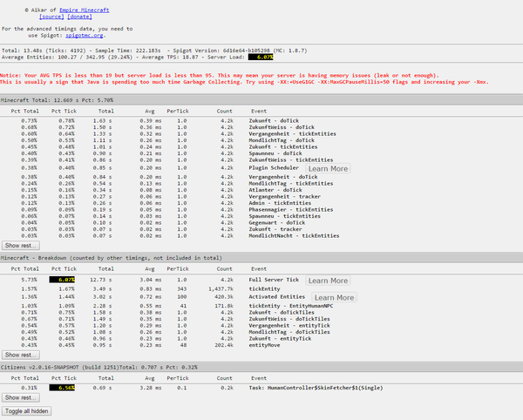Open the [source] link
This screenshot has width=523, height=420.
pos(51,17)
